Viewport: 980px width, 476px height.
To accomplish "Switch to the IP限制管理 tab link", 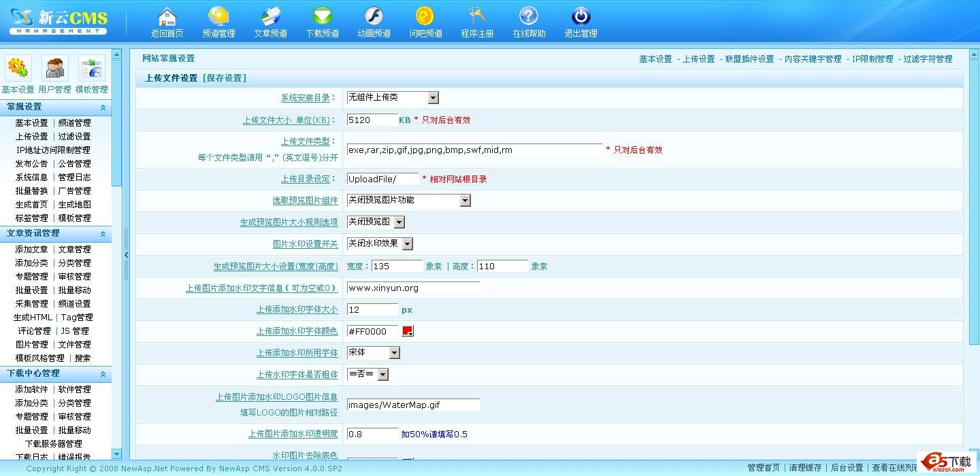I will 872,59.
